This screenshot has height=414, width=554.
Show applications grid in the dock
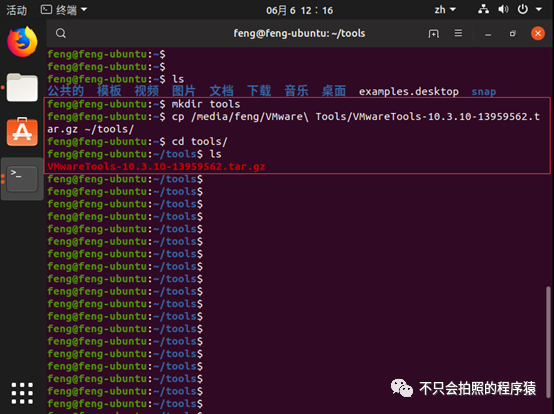(22, 393)
